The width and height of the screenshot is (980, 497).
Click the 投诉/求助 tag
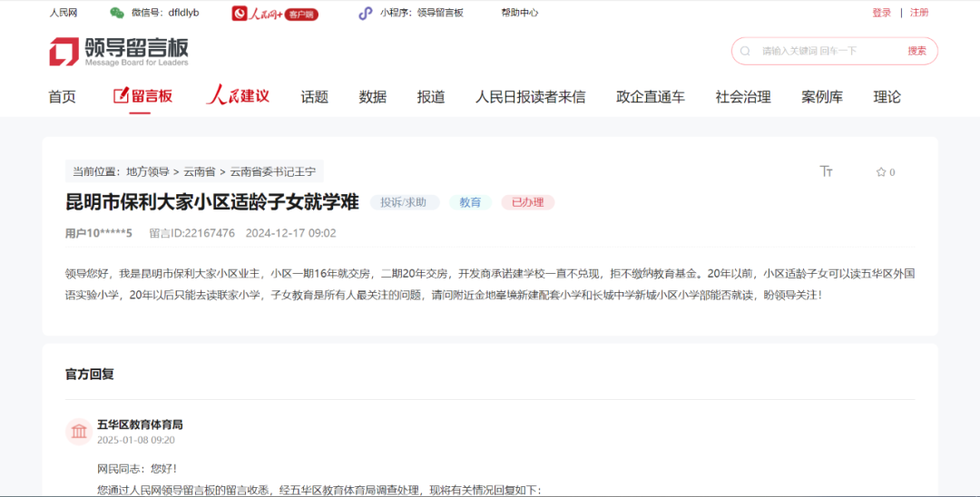pyautogui.click(x=405, y=202)
